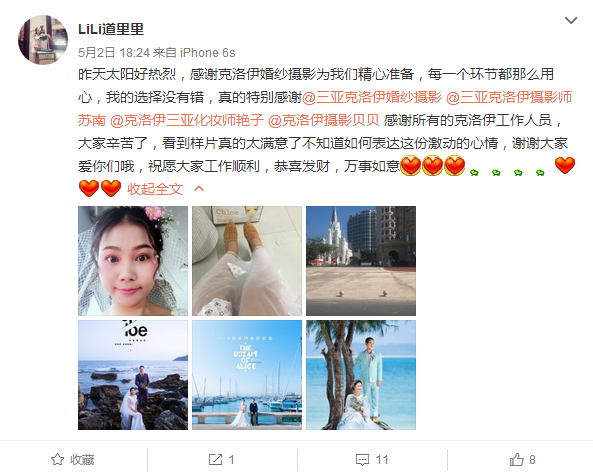Image resolution: width=593 pixels, height=472 pixels.
Task: Open The Dream of Alice marina thumbnail
Action: click(x=247, y=375)
